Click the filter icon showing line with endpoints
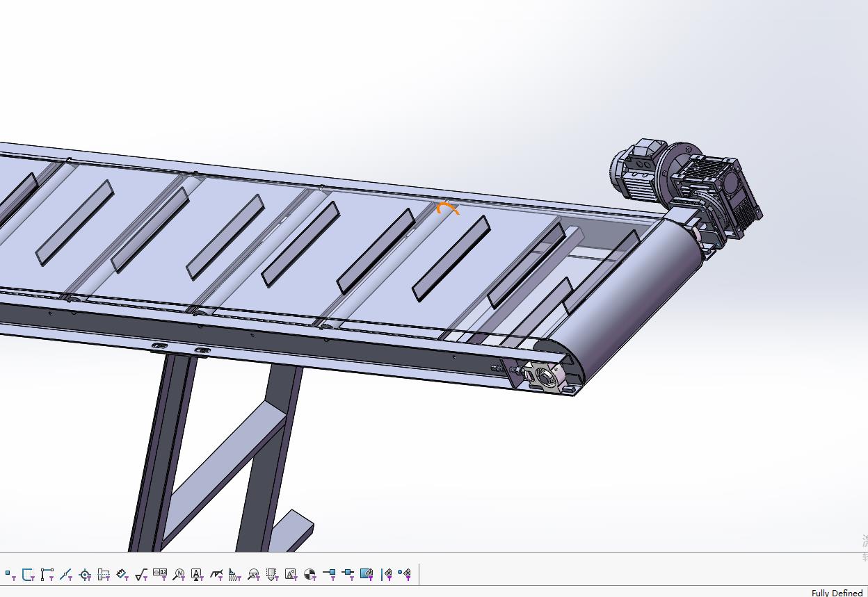The width and height of the screenshot is (868, 597). point(47,574)
